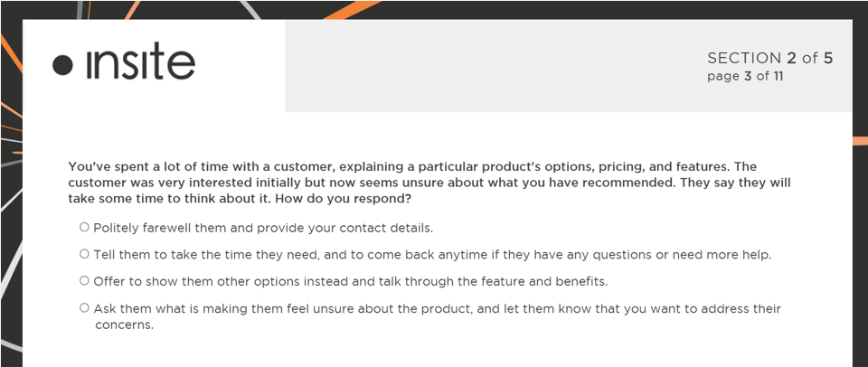
Task: Choose the 'Tell them to take the time' radio button
Action: (x=84, y=254)
